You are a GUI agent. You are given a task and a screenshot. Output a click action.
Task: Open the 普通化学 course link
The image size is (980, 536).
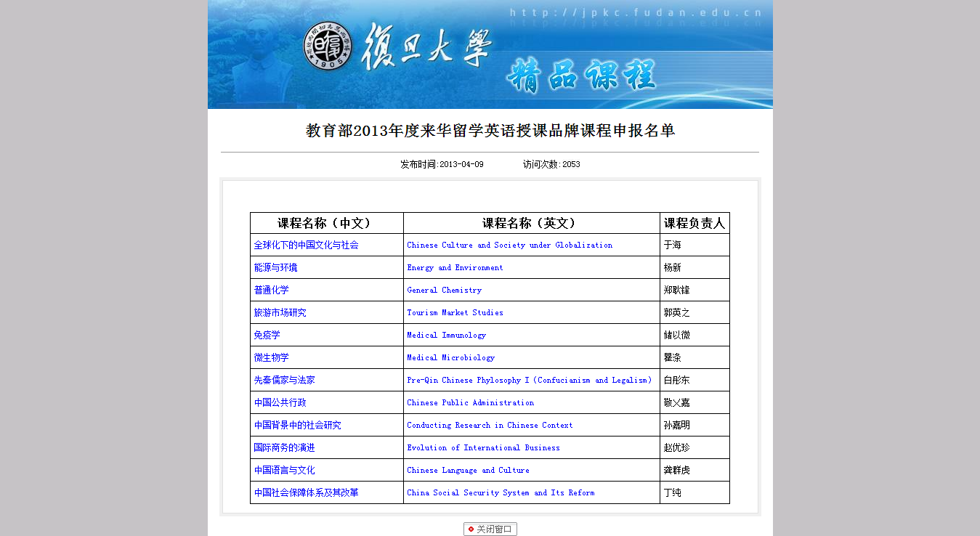pyautogui.click(x=271, y=291)
